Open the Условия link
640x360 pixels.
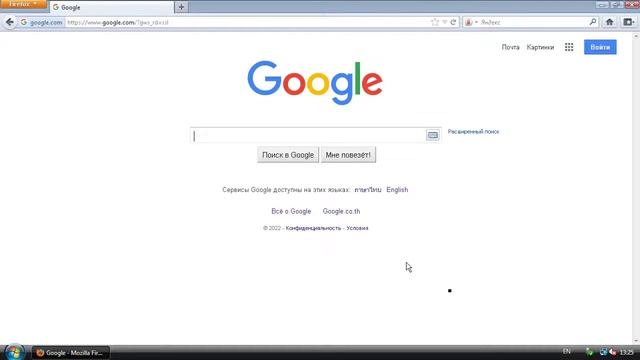click(x=357, y=228)
